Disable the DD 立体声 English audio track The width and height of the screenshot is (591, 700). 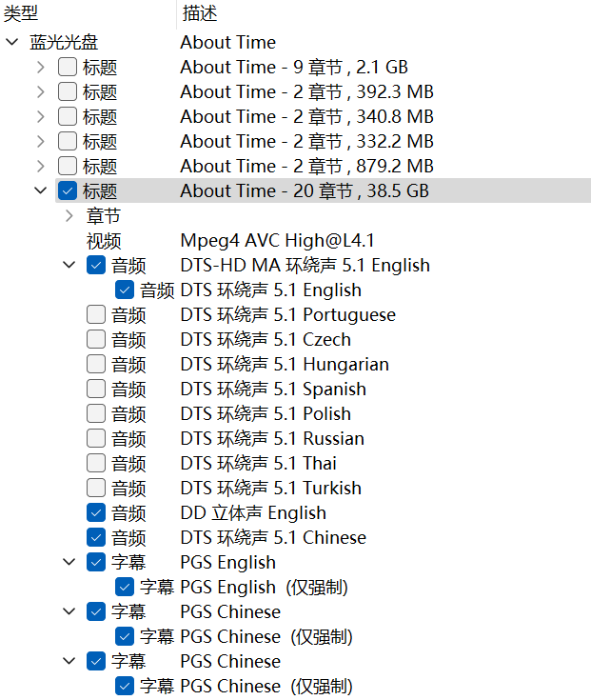(x=96, y=512)
